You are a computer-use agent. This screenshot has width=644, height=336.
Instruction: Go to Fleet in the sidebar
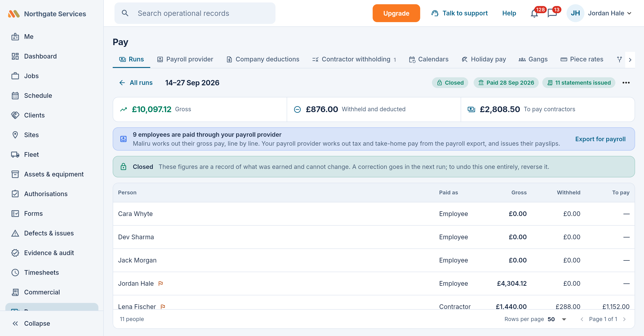pos(52,155)
